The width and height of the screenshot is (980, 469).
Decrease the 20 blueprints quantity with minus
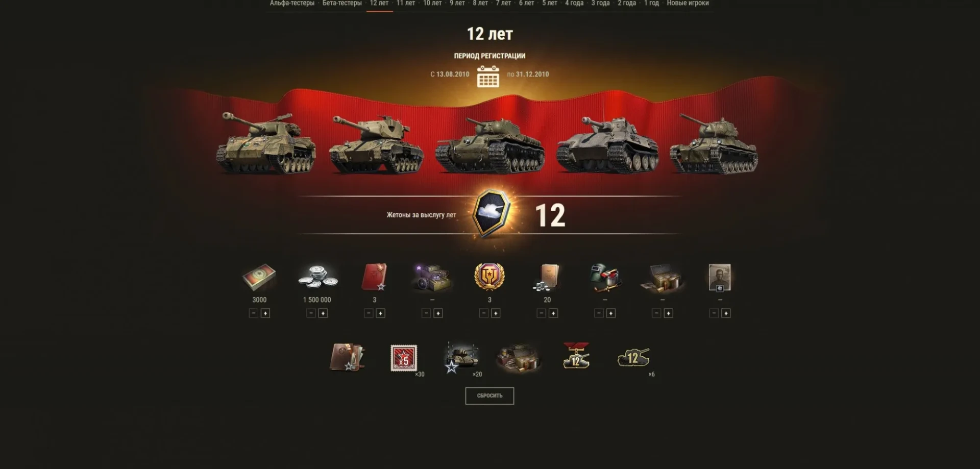542,313
